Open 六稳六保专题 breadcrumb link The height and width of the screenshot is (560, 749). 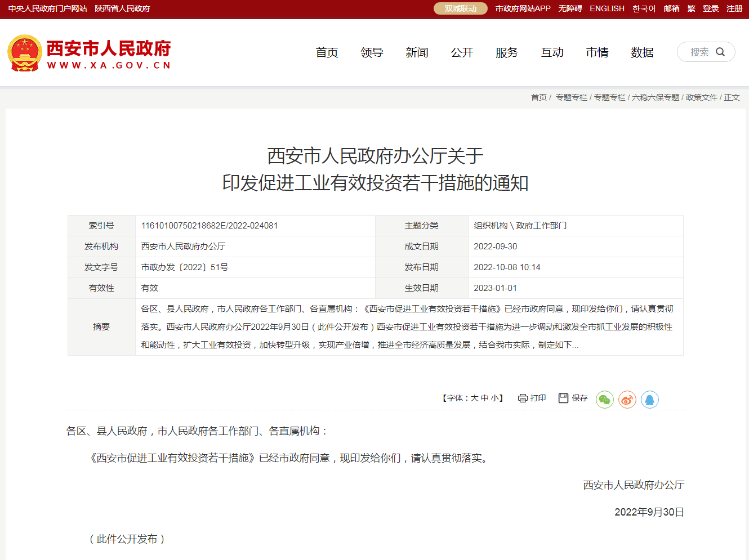656,97
